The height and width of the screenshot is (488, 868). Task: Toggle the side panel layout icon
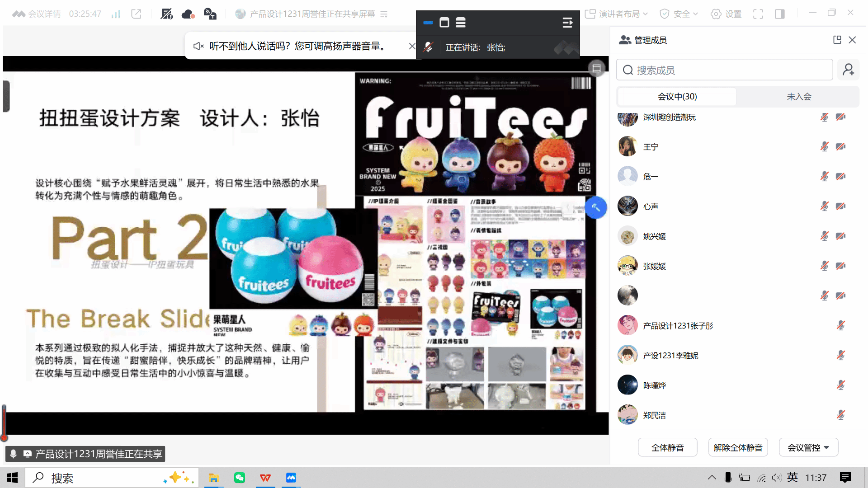point(779,14)
